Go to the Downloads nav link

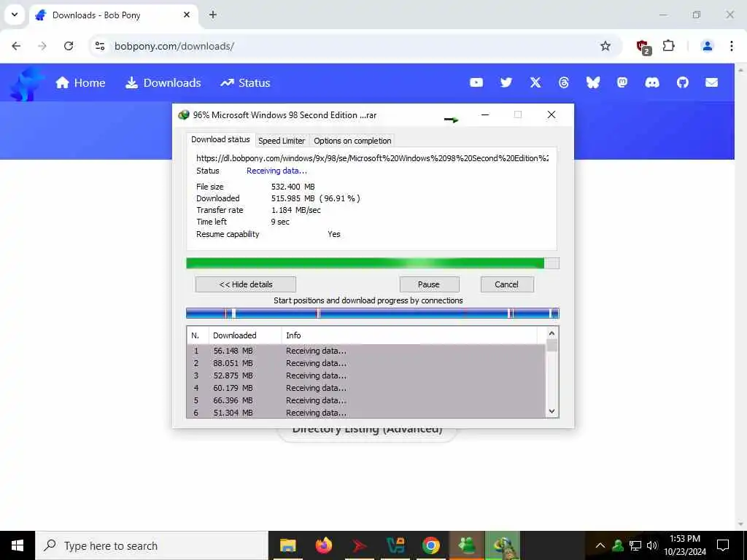[x=163, y=83]
